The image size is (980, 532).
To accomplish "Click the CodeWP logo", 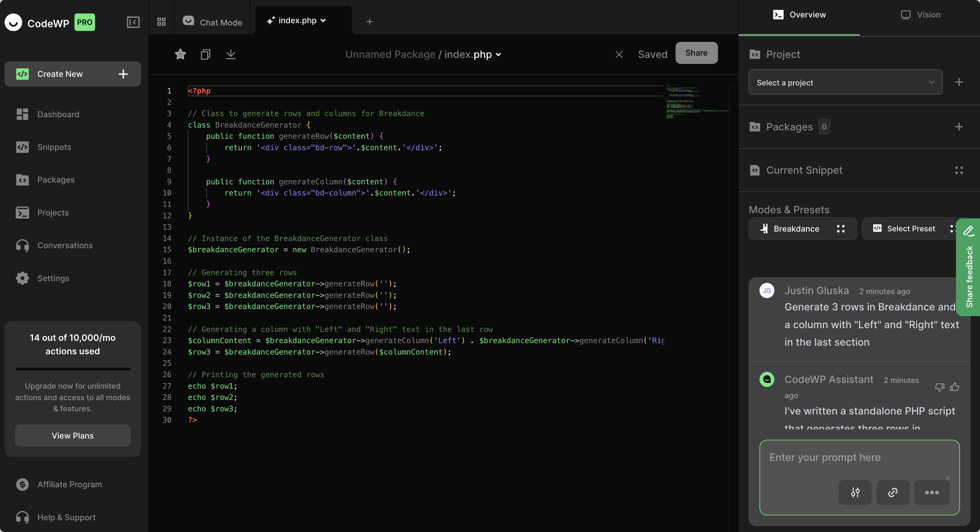I will click(14, 22).
